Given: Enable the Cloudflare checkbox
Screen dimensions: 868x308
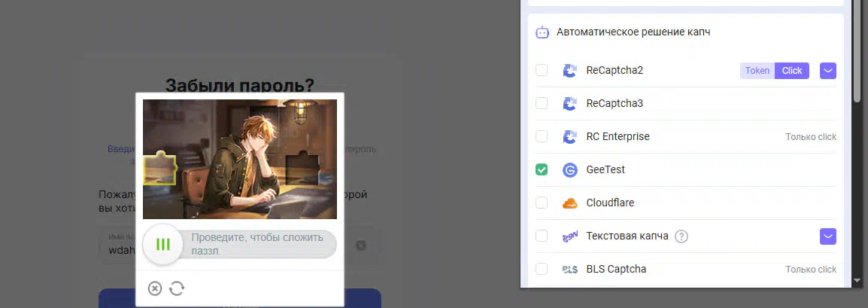Looking at the screenshot, I should (542, 203).
